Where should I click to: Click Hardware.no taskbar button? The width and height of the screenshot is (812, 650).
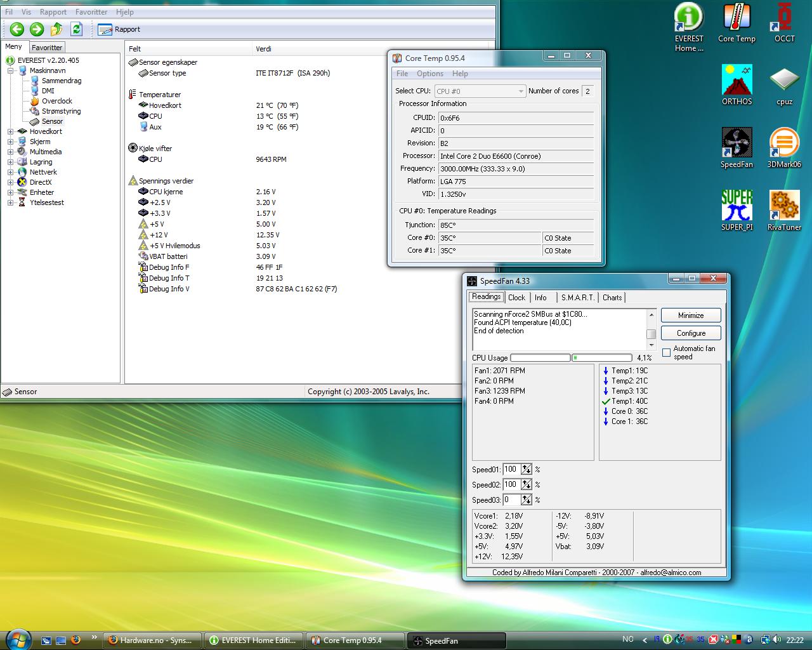click(152, 640)
